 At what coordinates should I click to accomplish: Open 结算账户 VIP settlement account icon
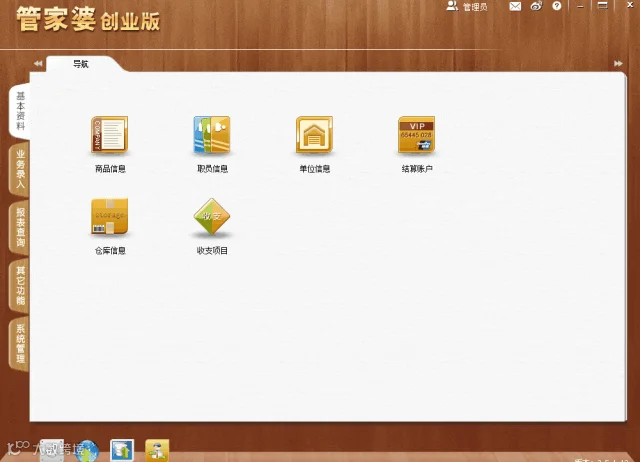(x=416, y=135)
